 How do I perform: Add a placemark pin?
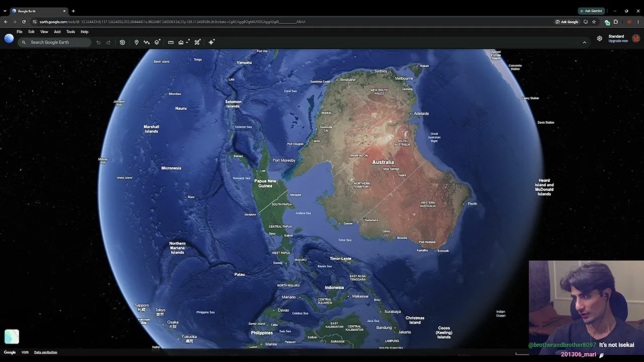click(x=136, y=42)
